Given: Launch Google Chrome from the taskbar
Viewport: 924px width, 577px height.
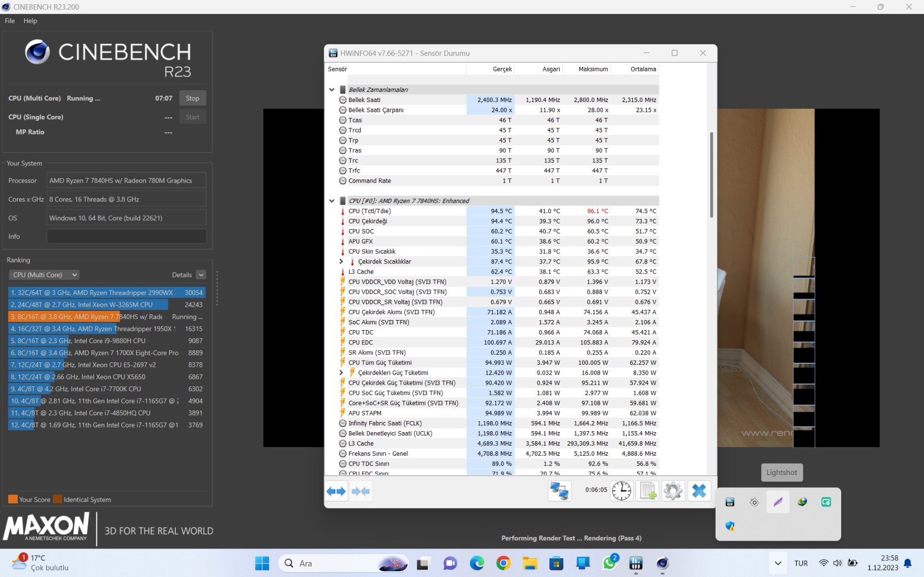Looking at the screenshot, I should click(503, 563).
